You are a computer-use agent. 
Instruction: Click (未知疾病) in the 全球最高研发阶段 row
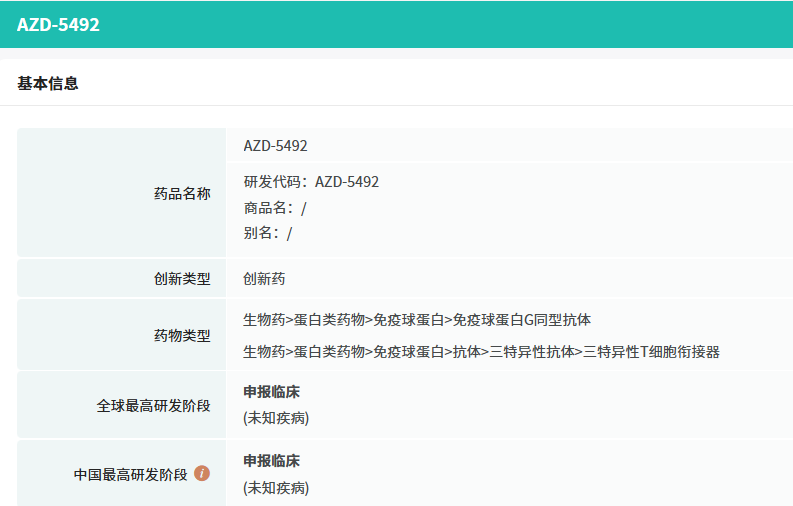tap(276, 418)
